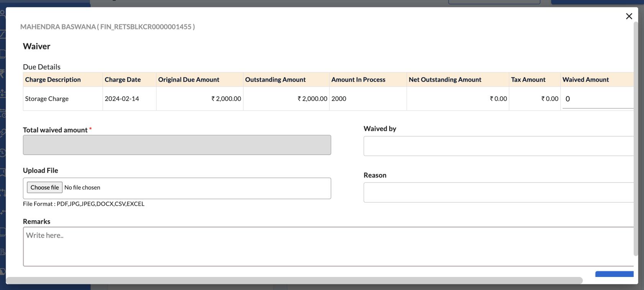Click the File Format hint text
Viewport: 644px width, 290px height.
click(x=84, y=204)
